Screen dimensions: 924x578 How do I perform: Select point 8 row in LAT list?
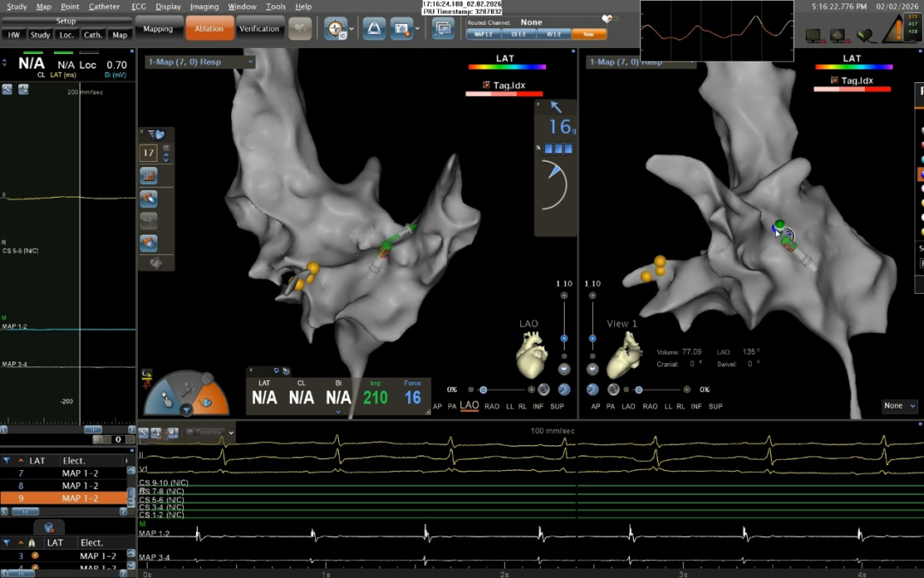tap(68, 486)
